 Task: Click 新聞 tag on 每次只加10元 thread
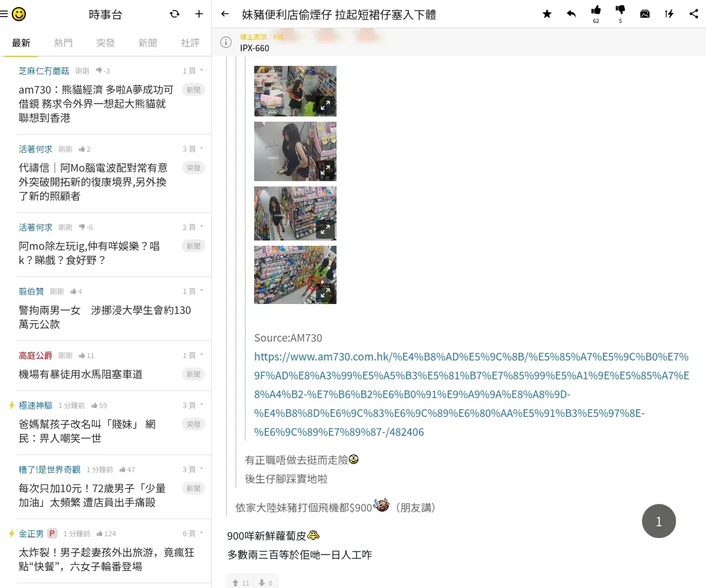194,488
